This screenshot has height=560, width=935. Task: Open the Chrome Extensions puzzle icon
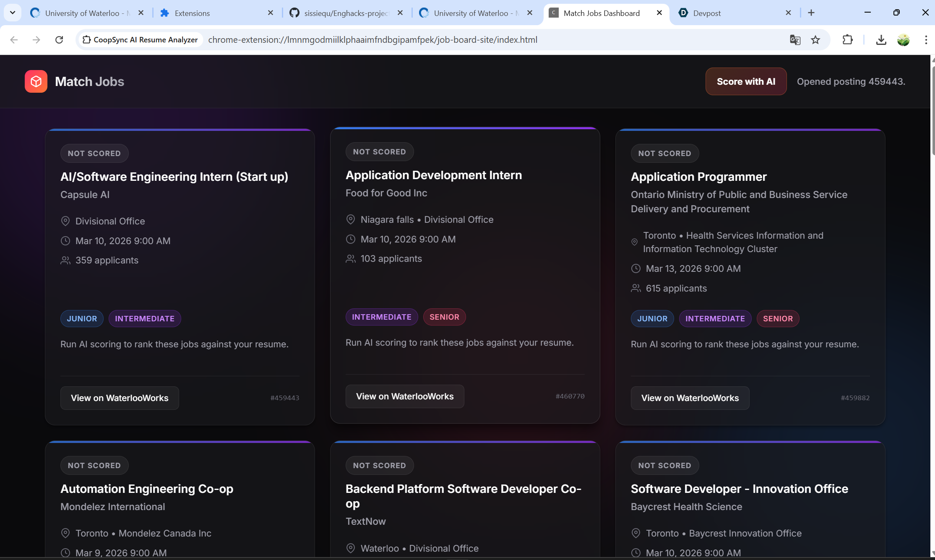click(847, 40)
